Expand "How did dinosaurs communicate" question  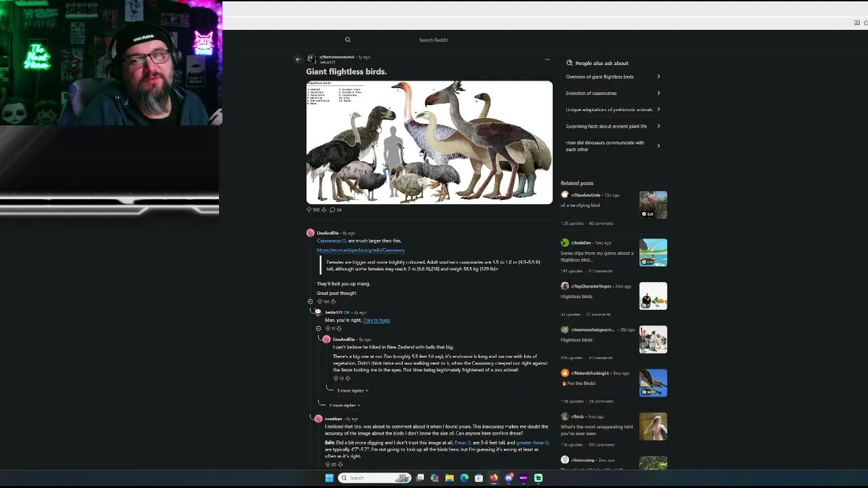click(613, 146)
